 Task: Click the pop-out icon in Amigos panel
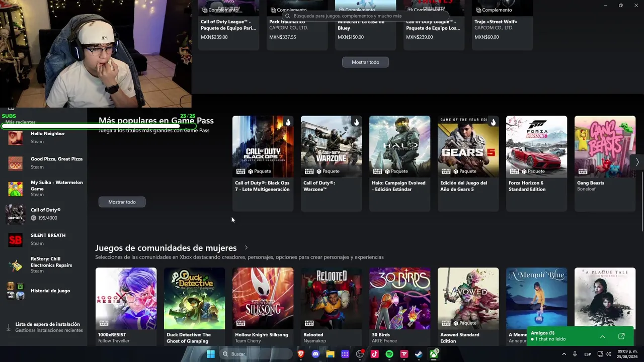pos(621,336)
